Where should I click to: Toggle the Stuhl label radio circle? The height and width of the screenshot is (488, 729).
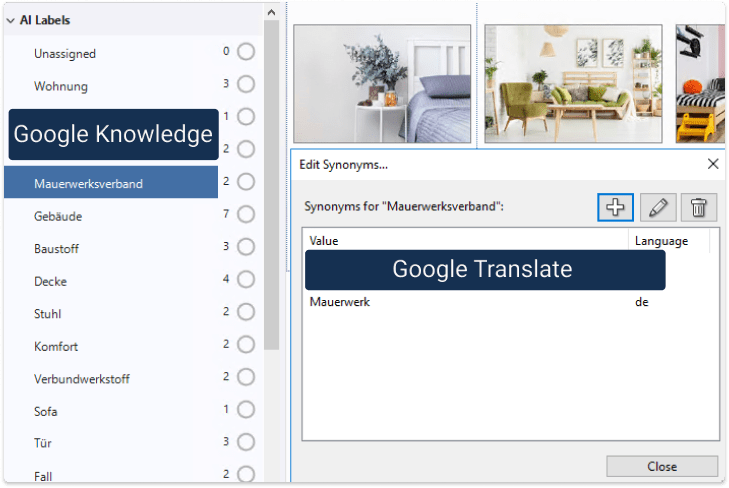246,312
